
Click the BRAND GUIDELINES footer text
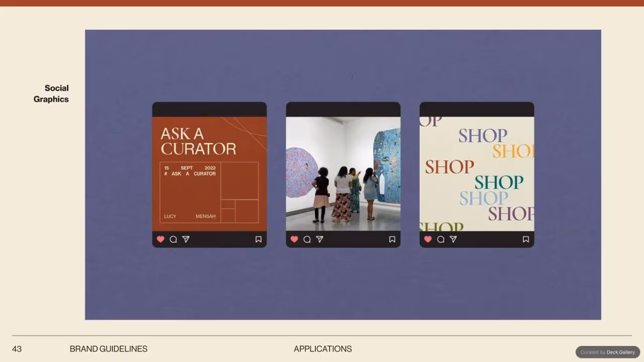109,349
